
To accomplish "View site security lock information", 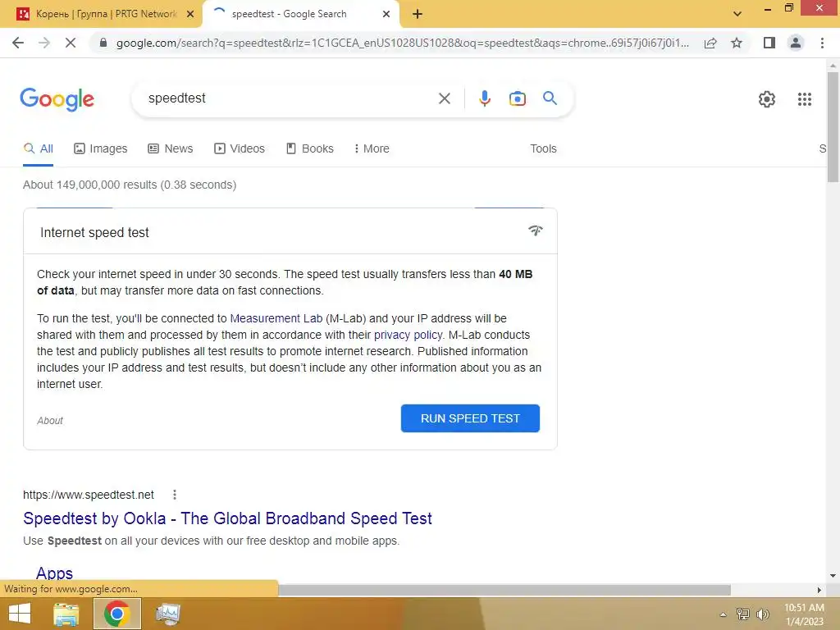I will pyautogui.click(x=103, y=43).
